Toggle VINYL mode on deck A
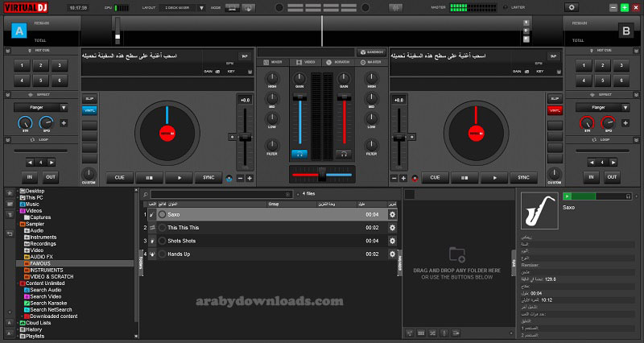This screenshot has width=644, height=343. (x=89, y=110)
